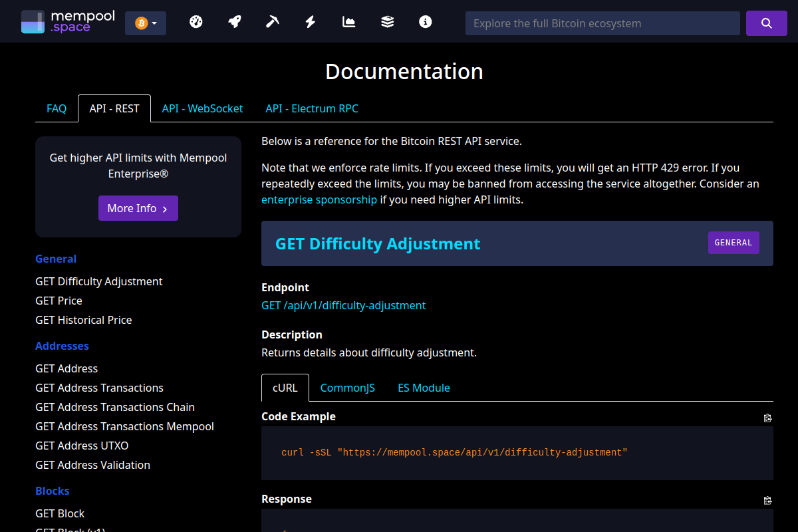Open the Graphs chart icon

348,22
